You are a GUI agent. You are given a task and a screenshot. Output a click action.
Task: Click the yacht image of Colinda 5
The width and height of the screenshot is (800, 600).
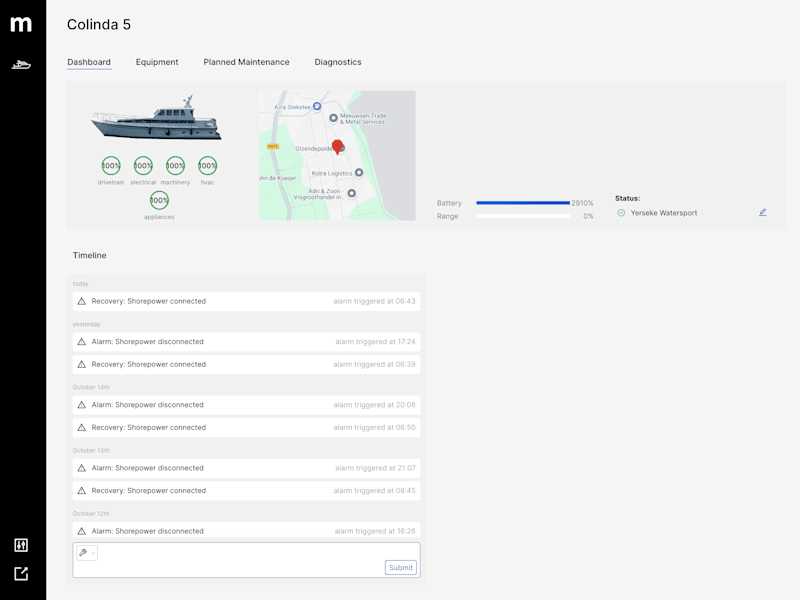click(x=157, y=118)
